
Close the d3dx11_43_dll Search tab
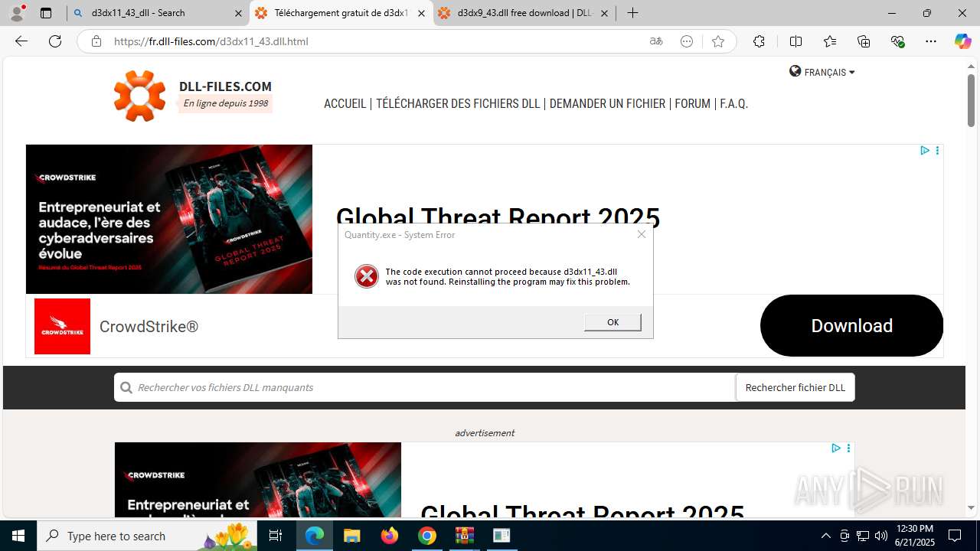pyautogui.click(x=237, y=13)
